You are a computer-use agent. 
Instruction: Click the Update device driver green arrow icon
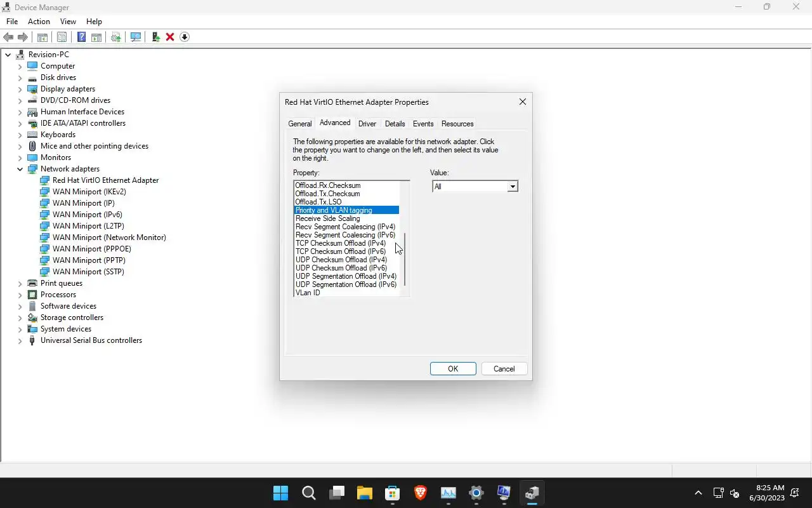coord(155,37)
